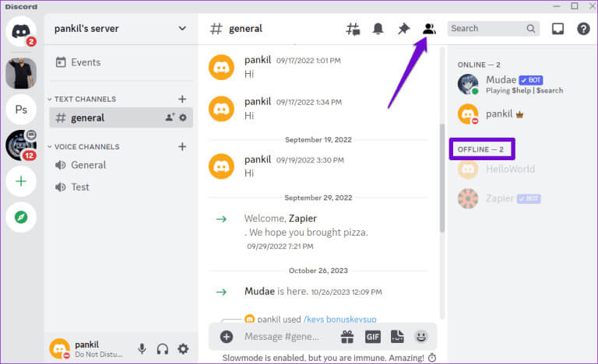598x364 pixels.
Task: Explore discoverable servers compass icon
Action: click(x=21, y=217)
